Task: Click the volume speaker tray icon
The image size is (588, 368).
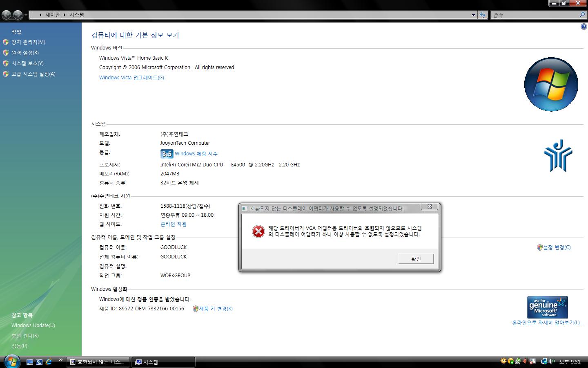Action: 552,361
